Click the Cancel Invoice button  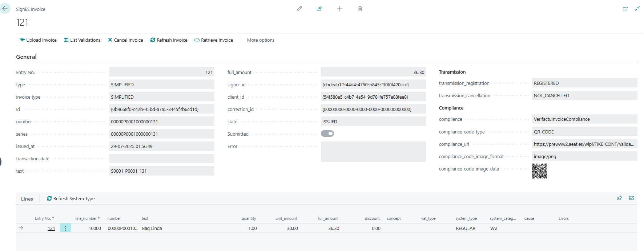(x=125, y=40)
